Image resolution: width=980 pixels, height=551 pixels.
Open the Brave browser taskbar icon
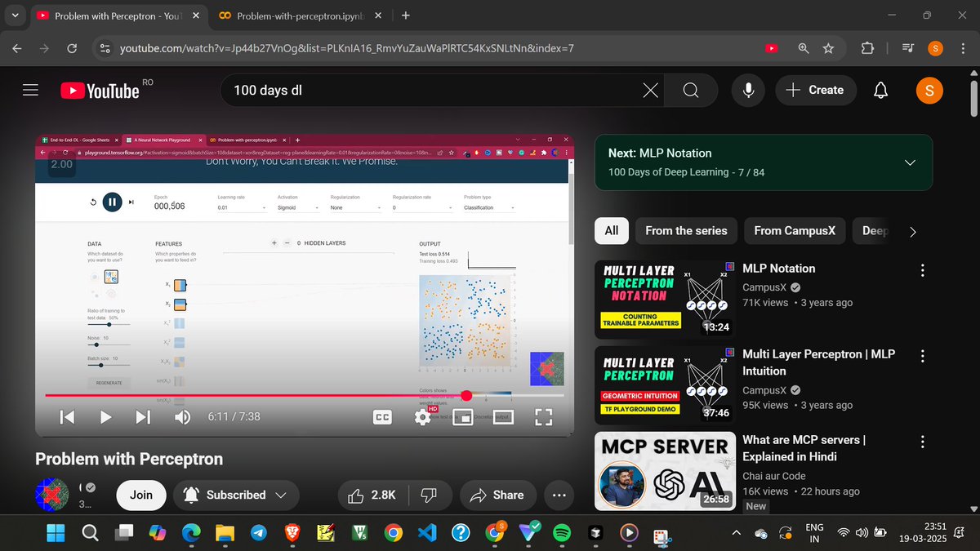292,533
